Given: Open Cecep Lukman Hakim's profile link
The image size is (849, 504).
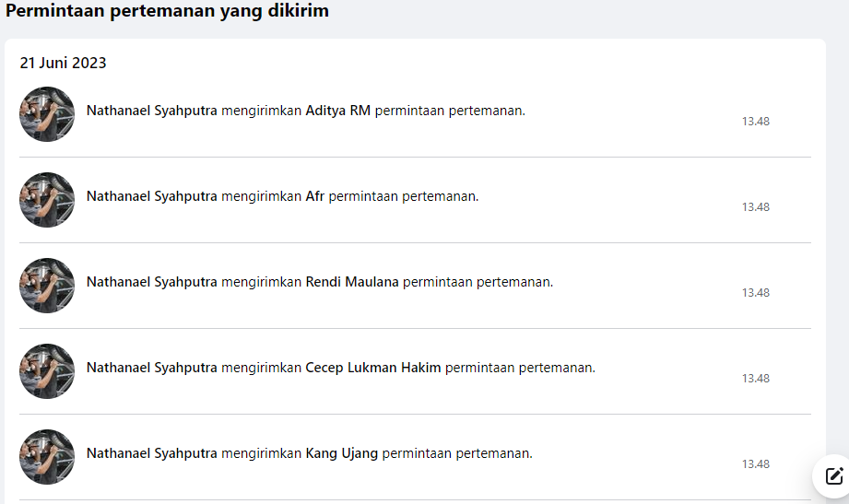Looking at the screenshot, I should pos(373,368).
